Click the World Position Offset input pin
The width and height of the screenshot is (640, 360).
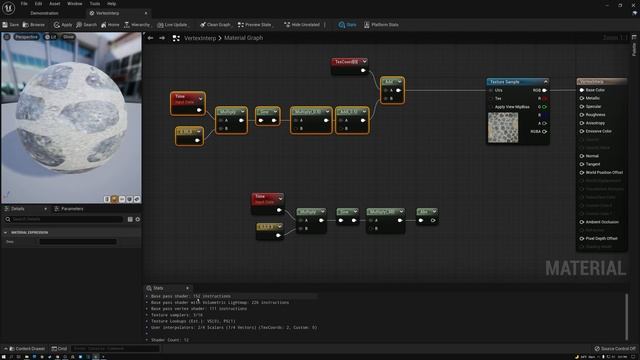click(582, 173)
